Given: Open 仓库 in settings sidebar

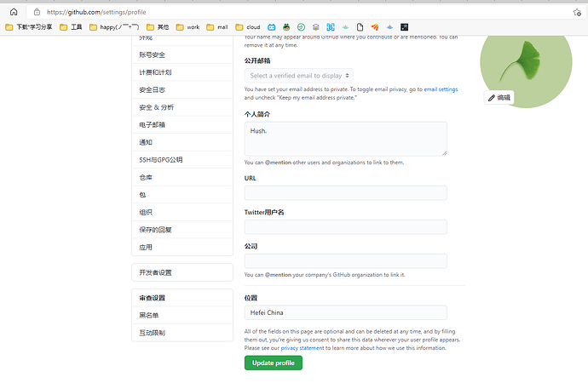Looking at the screenshot, I should point(182,178).
